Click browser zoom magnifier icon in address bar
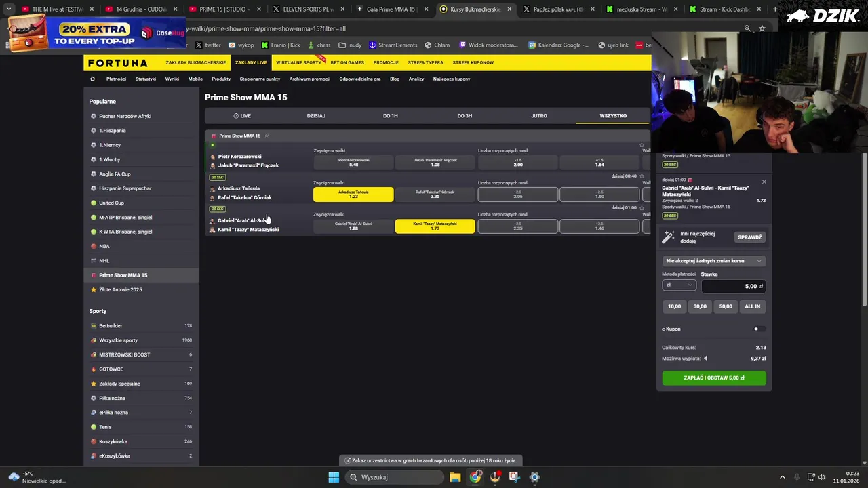The image size is (868, 488). [x=747, y=28]
